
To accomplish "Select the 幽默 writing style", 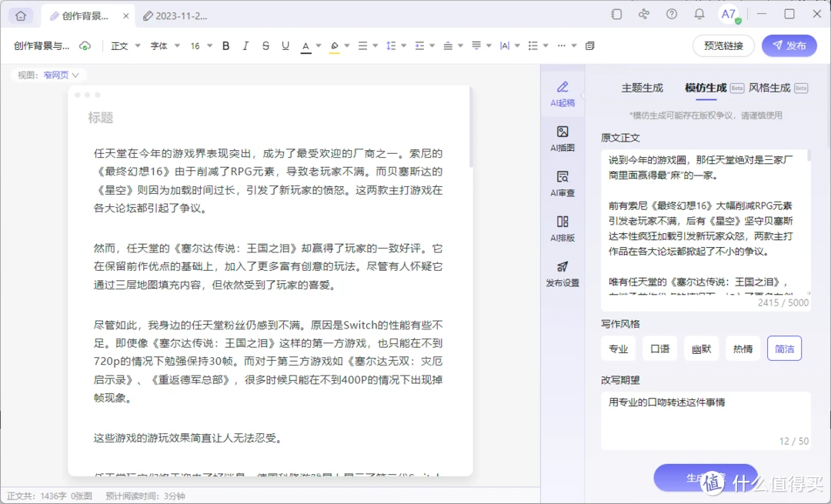I will pyautogui.click(x=701, y=349).
